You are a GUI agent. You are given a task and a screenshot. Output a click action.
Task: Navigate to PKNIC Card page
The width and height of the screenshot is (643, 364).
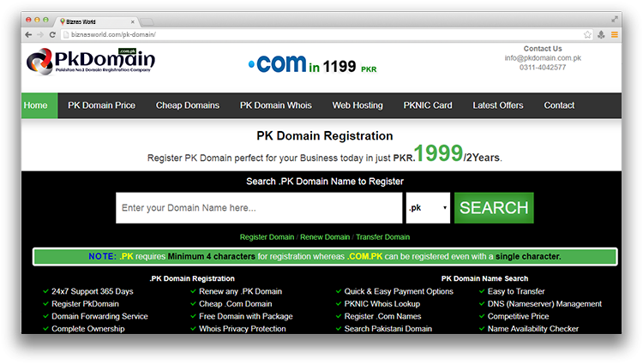point(428,105)
